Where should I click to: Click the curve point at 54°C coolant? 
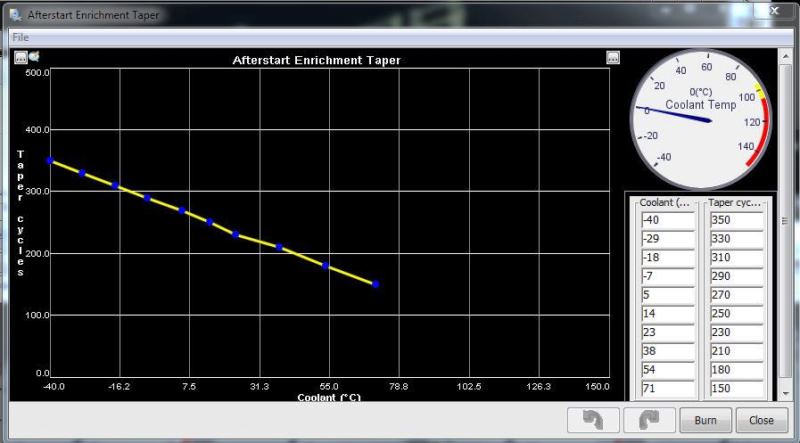click(326, 265)
